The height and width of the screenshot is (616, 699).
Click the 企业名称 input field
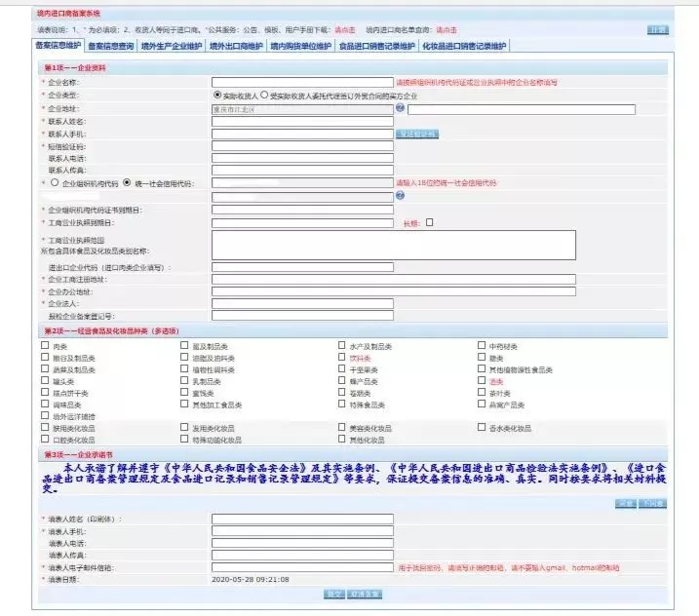[x=302, y=83]
